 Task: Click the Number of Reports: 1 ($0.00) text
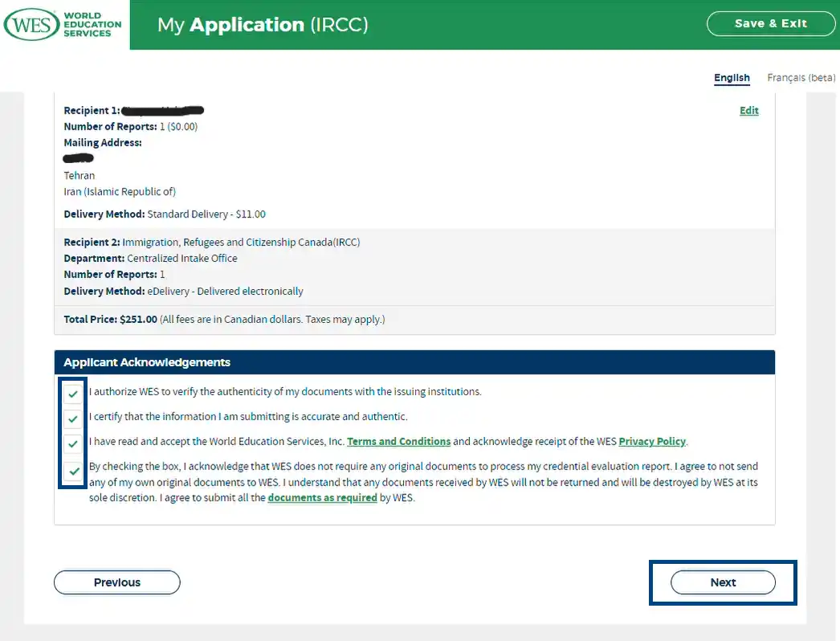[131, 126]
